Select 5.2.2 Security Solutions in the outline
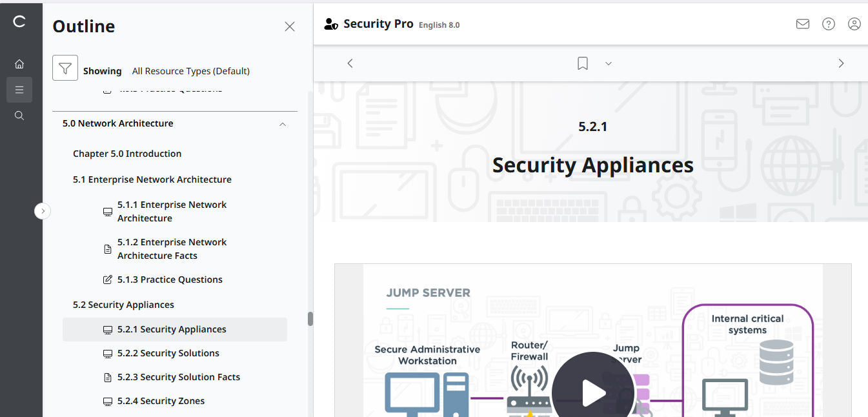The width and height of the screenshot is (868, 417). (169, 353)
